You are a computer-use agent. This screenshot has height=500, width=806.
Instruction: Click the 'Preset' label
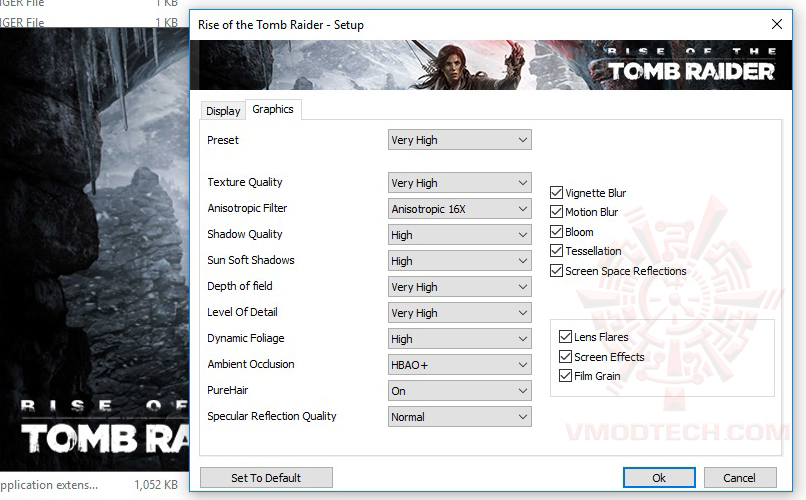[x=223, y=140]
